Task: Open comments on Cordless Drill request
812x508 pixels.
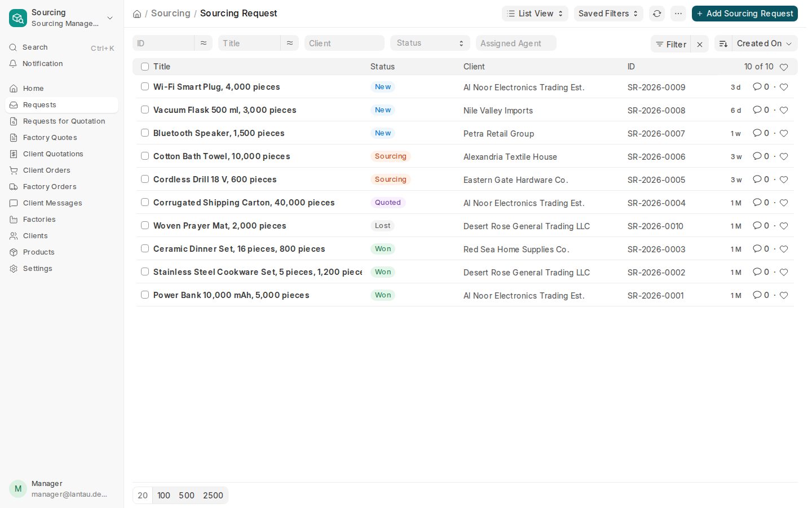Action: click(761, 179)
